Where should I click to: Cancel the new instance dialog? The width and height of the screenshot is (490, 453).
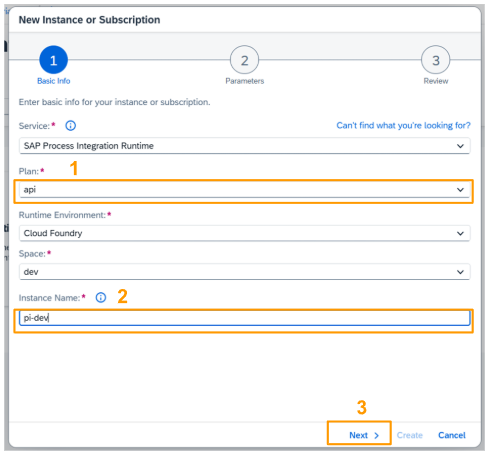pos(452,435)
